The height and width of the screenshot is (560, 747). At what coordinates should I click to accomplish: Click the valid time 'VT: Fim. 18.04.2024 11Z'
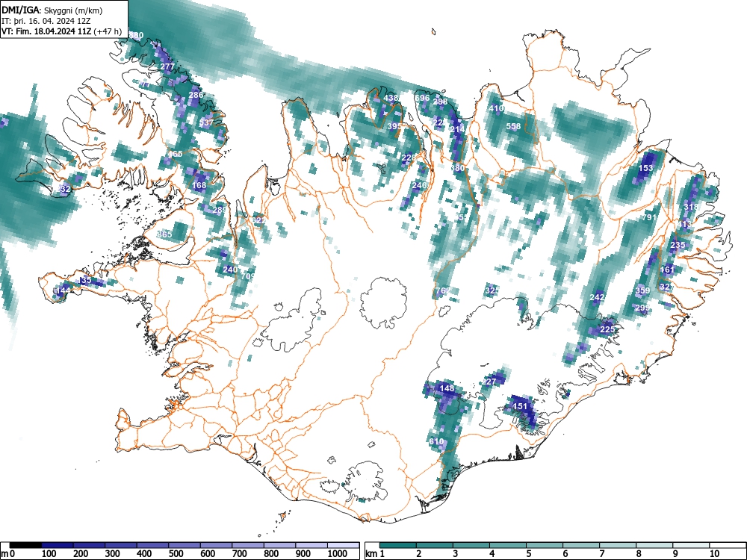(x=47, y=32)
